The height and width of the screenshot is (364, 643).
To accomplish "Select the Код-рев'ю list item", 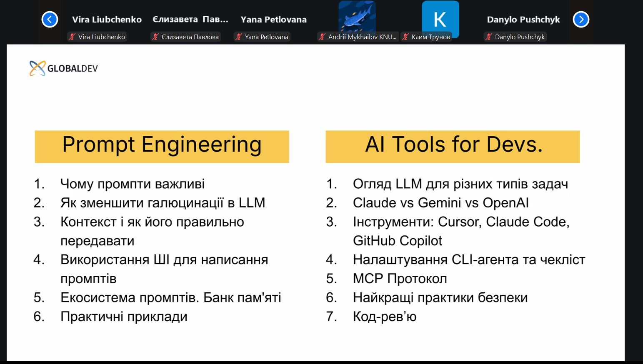I will tap(384, 317).
